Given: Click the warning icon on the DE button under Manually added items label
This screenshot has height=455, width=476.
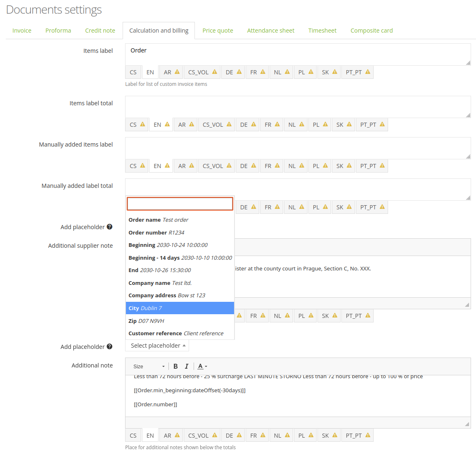Looking at the screenshot, I should 253,166.
